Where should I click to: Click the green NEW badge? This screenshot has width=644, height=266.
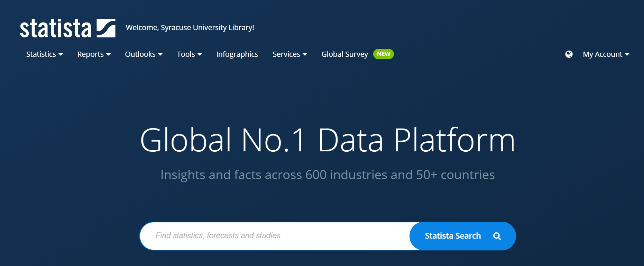click(384, 54)
